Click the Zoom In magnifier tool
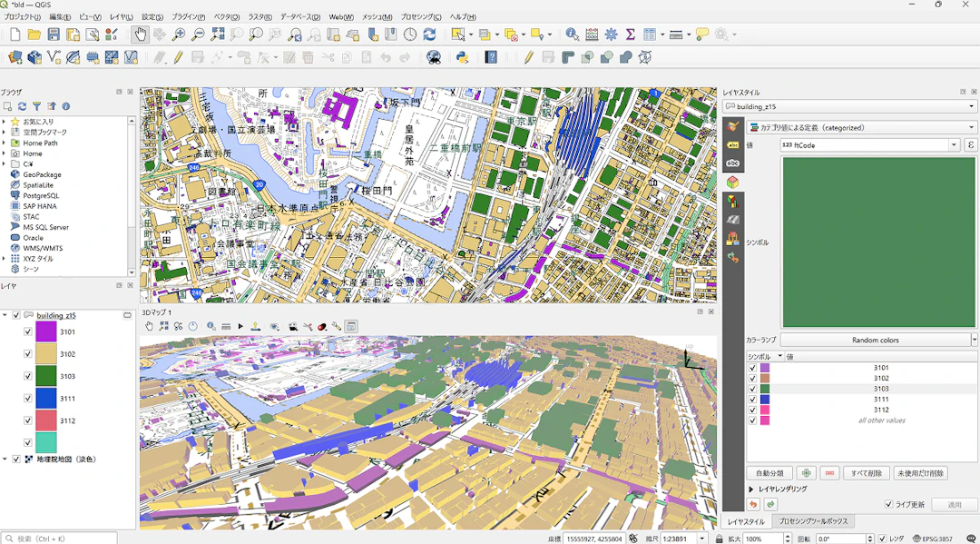The width and height of the screenshot is (980, 544). tap(178, 35)
